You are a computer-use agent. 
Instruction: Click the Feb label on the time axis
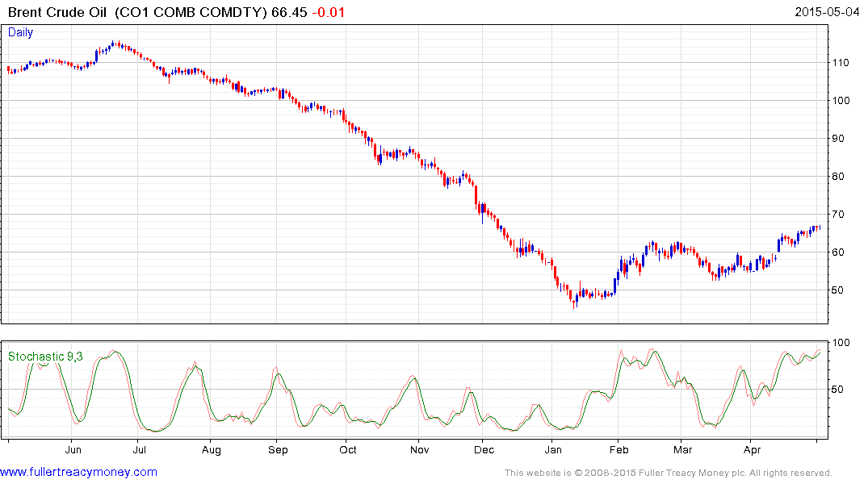click(x=619, y=449)
